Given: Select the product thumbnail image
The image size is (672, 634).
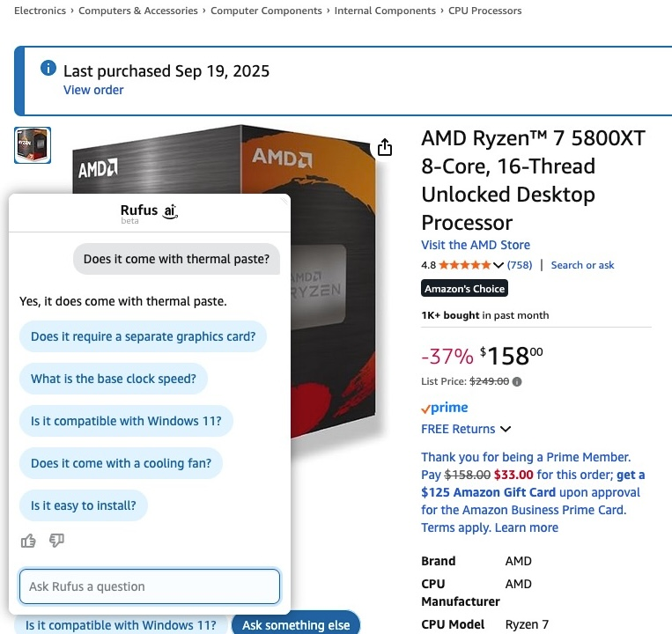Looking at the screenshot, I should point(33,145).
